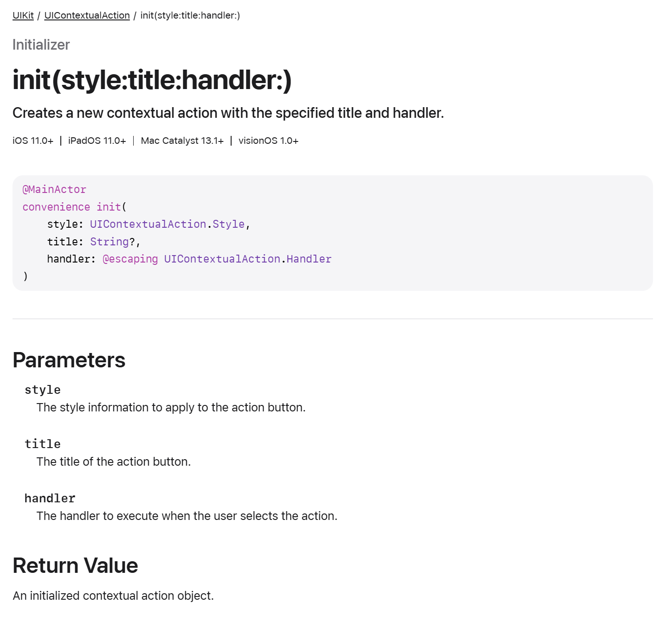Click the Return Value section heading
This screenshot has height=622, width=672.
point(75,565)
